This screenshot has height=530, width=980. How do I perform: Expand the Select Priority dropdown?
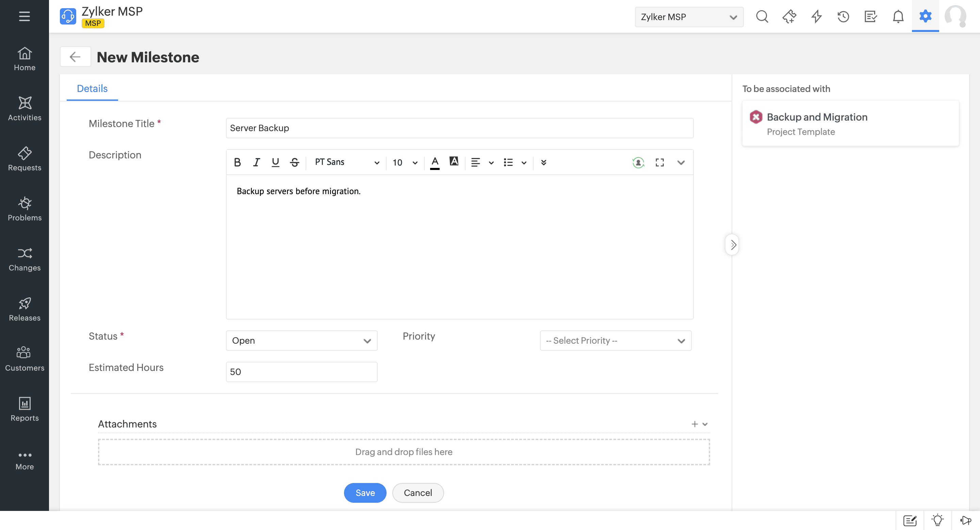[x=615, y=340]
